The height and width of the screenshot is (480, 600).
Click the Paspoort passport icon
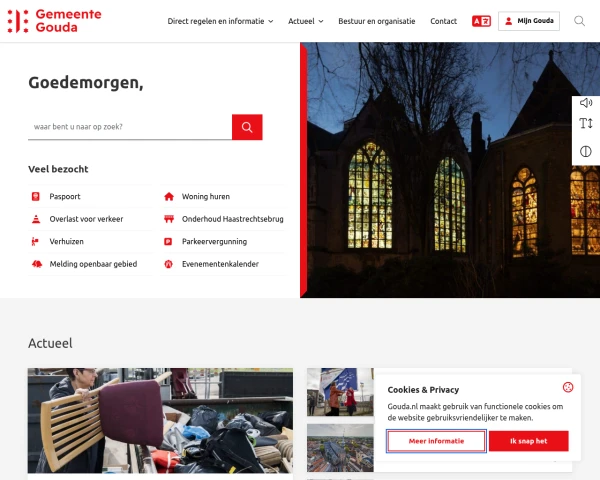[x=36, y=196]
